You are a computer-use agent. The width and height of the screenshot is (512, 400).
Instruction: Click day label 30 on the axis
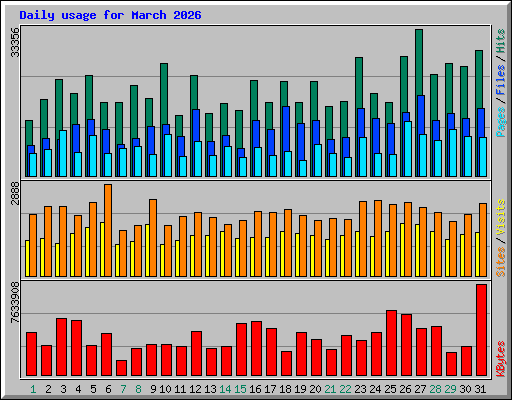pyautogui.click(x=465, y=389)
